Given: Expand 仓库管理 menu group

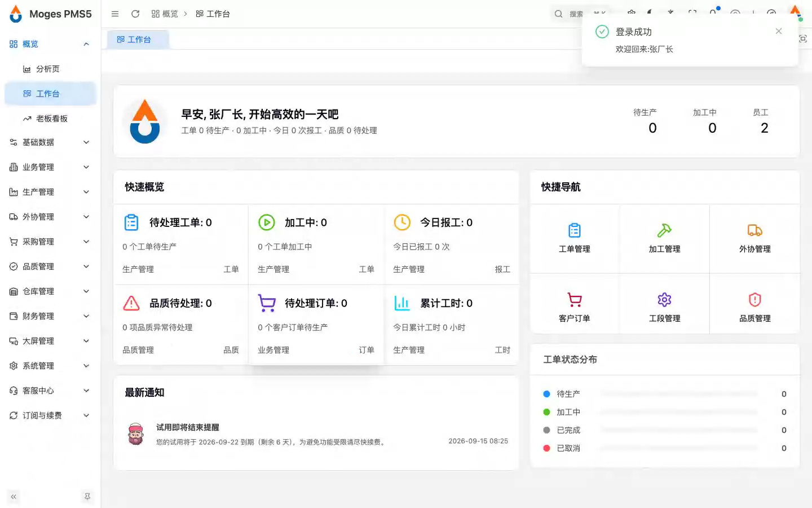Looking at the screenshot, I should point(50,291).
